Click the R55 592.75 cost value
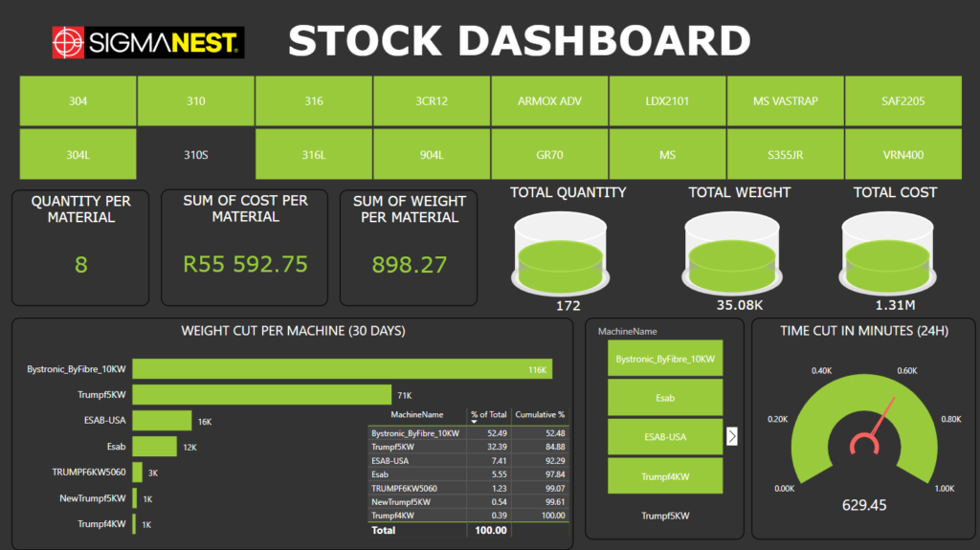The image size is (980, 550). tap(245, 264)
